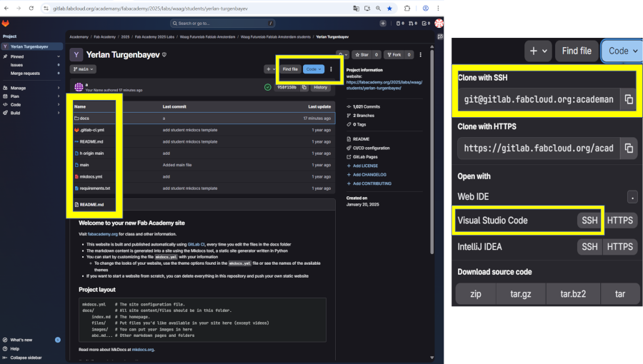Open the main branch selector dropdown
The width and height of the screenshot is (643, 364).
84,69
